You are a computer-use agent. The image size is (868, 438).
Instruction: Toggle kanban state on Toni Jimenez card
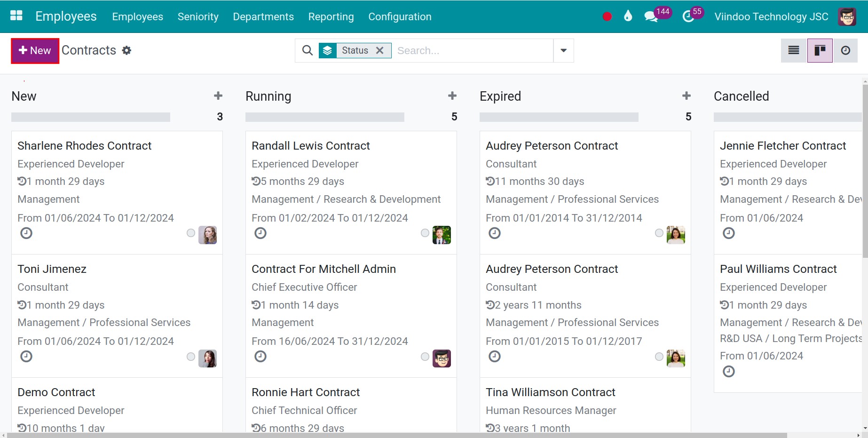191,357
